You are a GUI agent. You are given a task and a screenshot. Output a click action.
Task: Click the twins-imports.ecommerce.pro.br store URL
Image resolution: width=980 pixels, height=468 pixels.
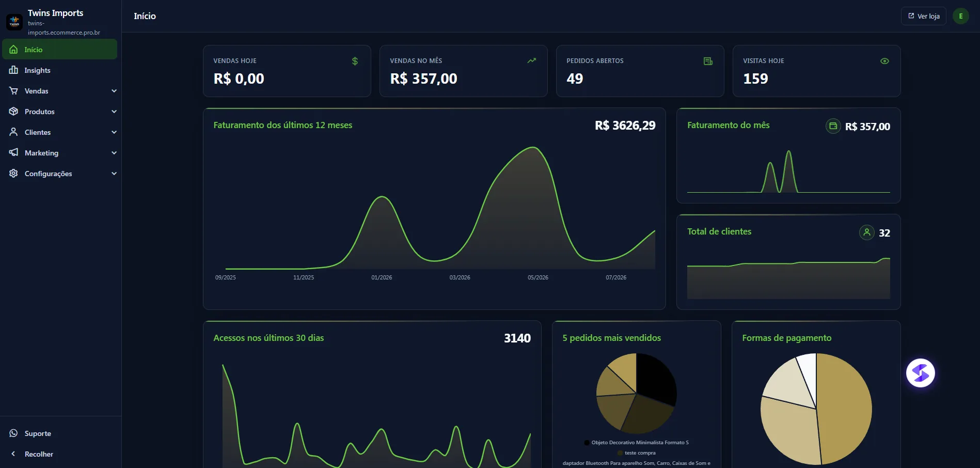pos(64,28)
